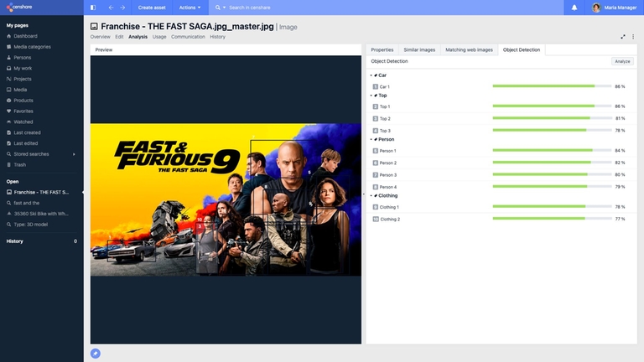Click the number icon beside Person 1
This screenshot has height=362, width=644.
coord(375,151)
